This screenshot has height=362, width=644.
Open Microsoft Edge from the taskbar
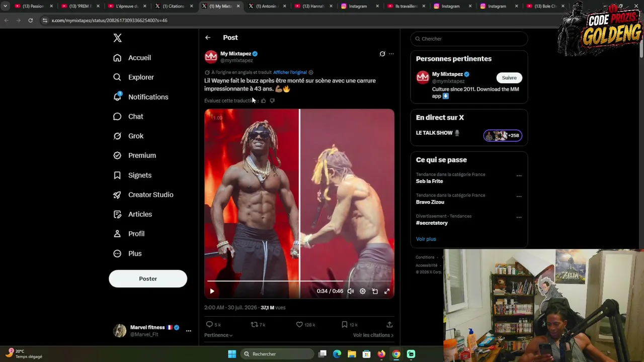(x=337, y=354)
